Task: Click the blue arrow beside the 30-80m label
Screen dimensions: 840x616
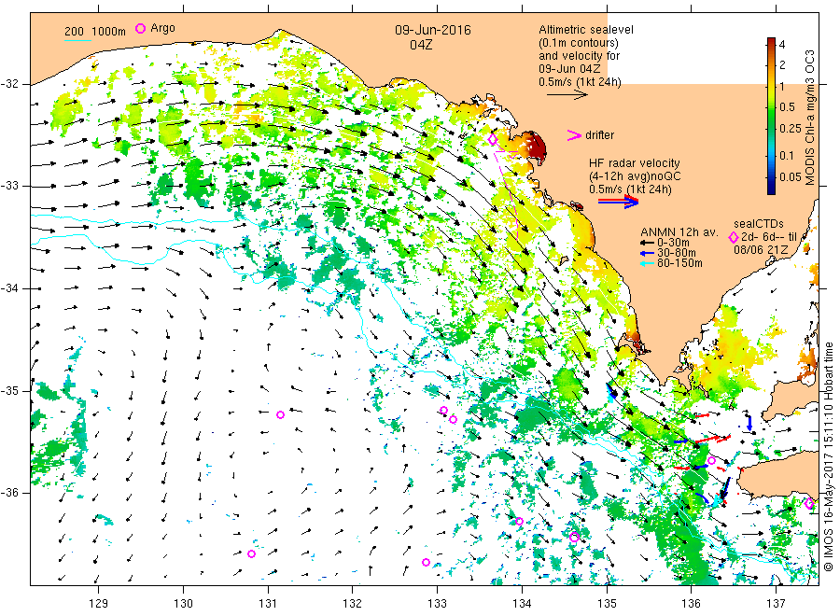Action: point(648,253)
